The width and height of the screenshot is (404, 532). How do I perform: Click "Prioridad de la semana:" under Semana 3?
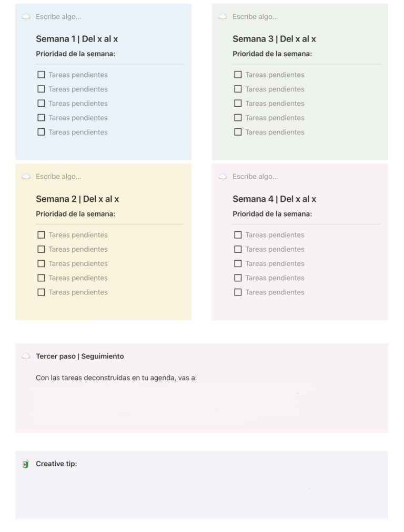click(272, 54)
